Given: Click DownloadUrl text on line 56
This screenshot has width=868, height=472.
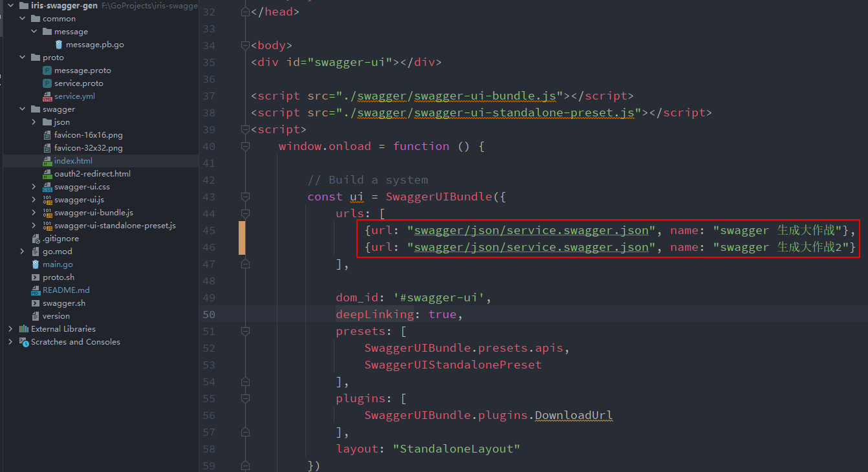Looking at the screenshot, I should point(574,415).
